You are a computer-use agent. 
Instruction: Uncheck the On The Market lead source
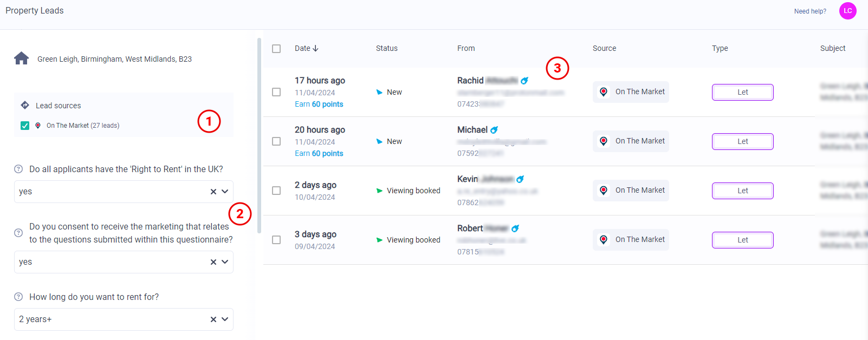tap(25, 126)
